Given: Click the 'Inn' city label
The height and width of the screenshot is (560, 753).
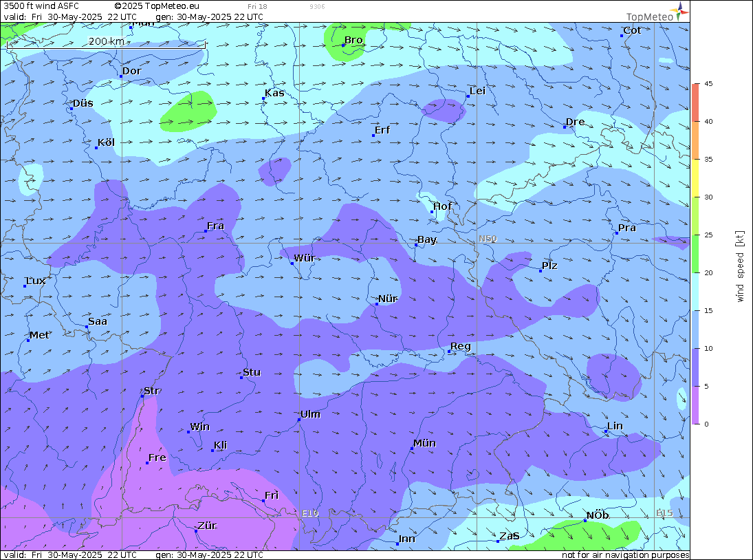Looking at the screenshot, I should (406, 539).
